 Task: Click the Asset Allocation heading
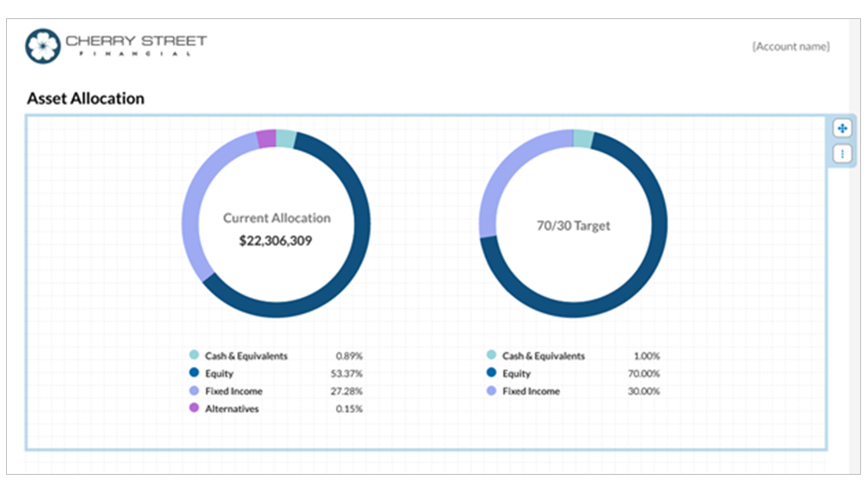click(x=86, y=98)
